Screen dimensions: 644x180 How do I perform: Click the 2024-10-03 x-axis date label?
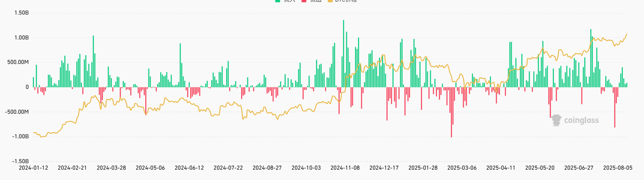(x=306, y=168)
